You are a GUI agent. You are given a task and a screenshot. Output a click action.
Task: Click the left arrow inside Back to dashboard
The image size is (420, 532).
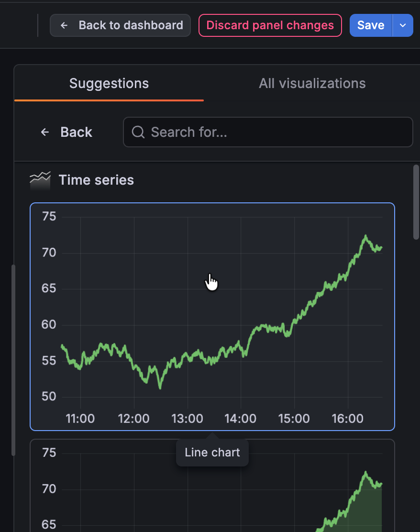64,25
